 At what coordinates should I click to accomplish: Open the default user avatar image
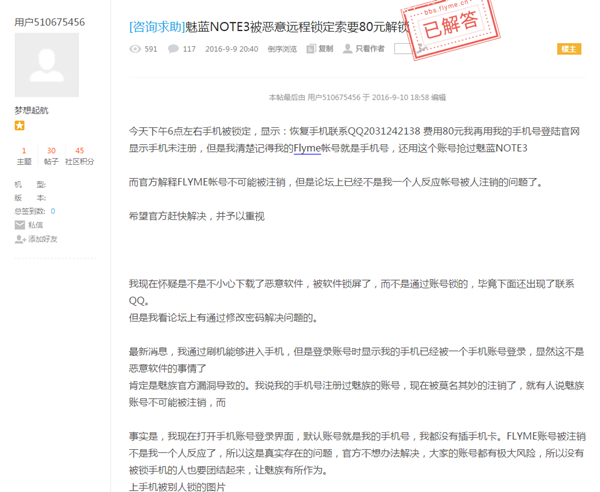[x=47, y=65]
